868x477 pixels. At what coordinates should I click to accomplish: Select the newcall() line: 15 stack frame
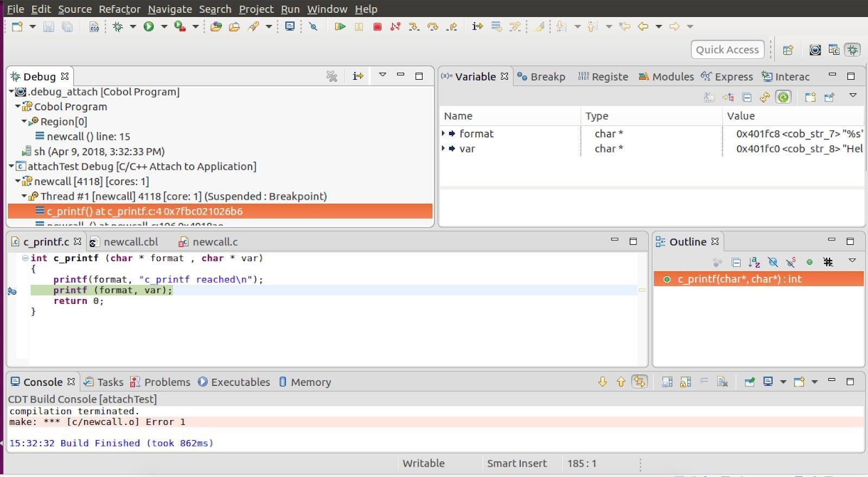pos(88,137)
